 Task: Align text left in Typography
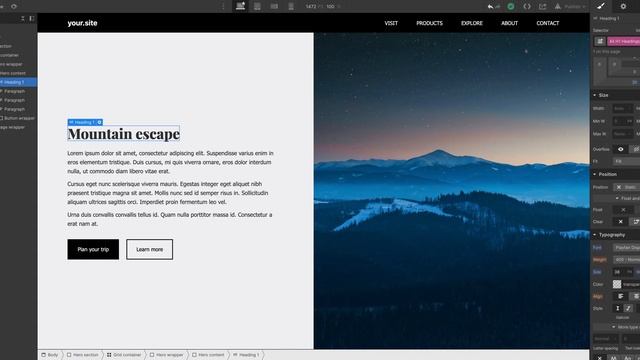620,296
